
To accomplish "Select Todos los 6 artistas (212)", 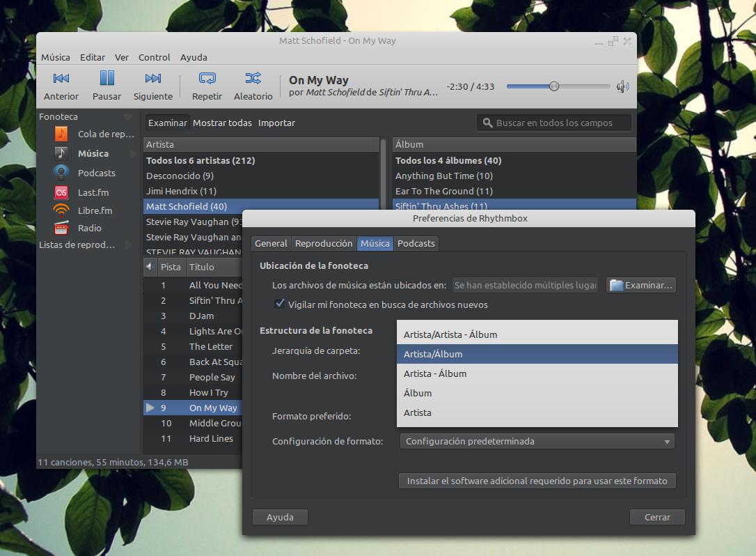I will pyautogui.click(x=261, y=161).
